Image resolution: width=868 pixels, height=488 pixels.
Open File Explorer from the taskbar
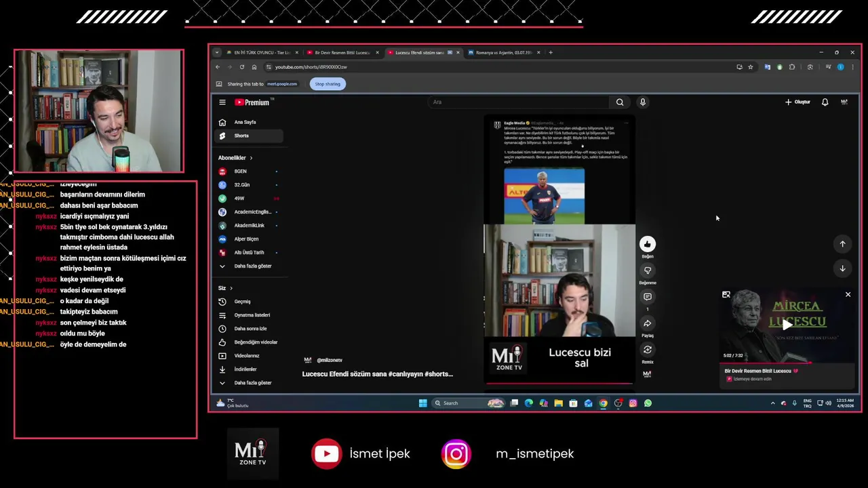pyautogui.click(x=559, y=403)
